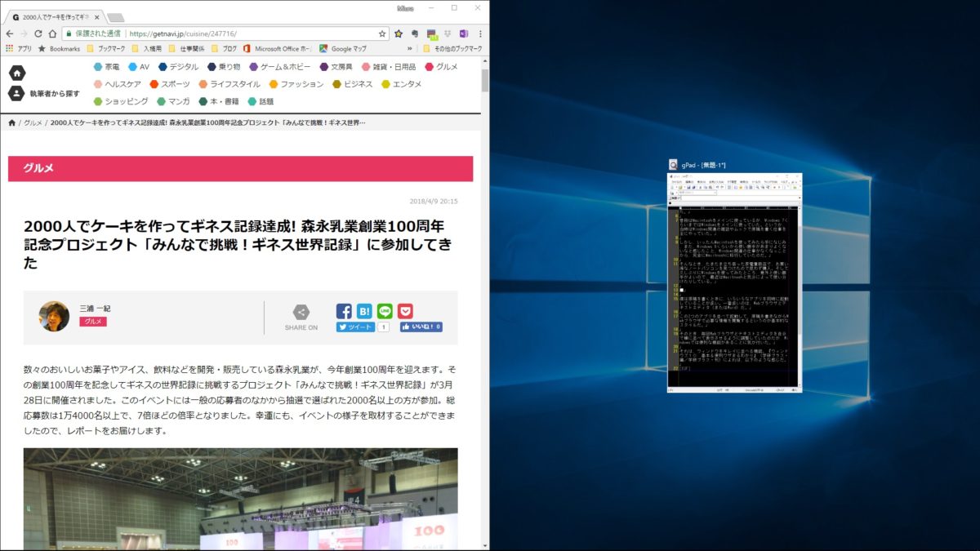This screenshot has width=980, height=551.
Task: Click the Facebook いいね！ button
Action: [x=421, y=327]
